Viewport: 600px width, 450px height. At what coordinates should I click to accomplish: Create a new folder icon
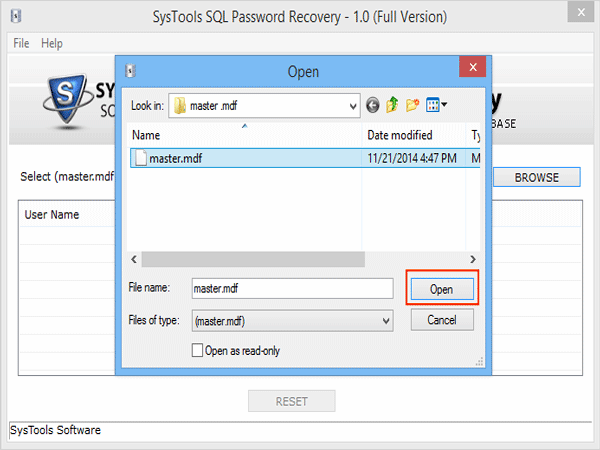[412, 105]
